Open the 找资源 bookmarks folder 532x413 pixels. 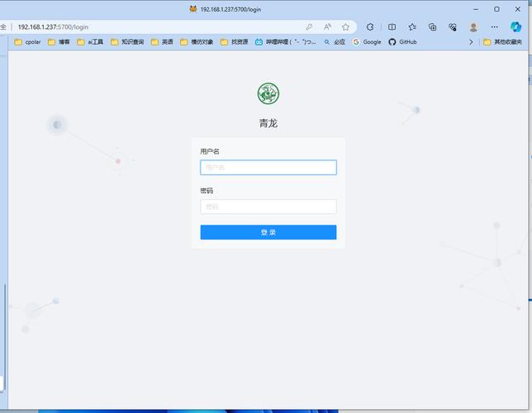(234, 42)
